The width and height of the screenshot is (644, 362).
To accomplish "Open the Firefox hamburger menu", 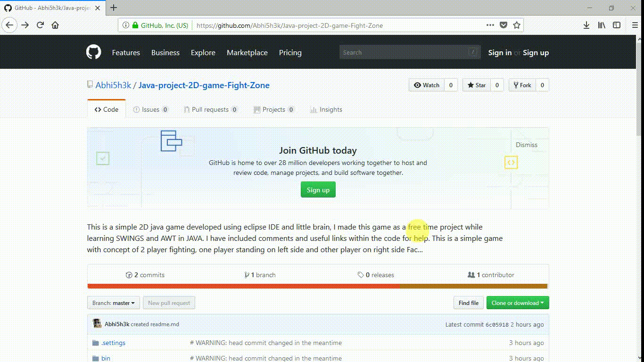I will tap(635, 25).
